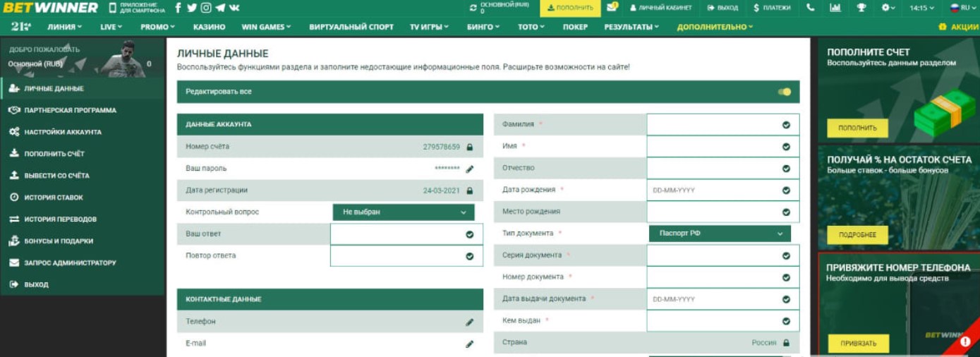980x357 pixels.
Task: Click the lock icon next to registration date
Action: tap(470, 190)
